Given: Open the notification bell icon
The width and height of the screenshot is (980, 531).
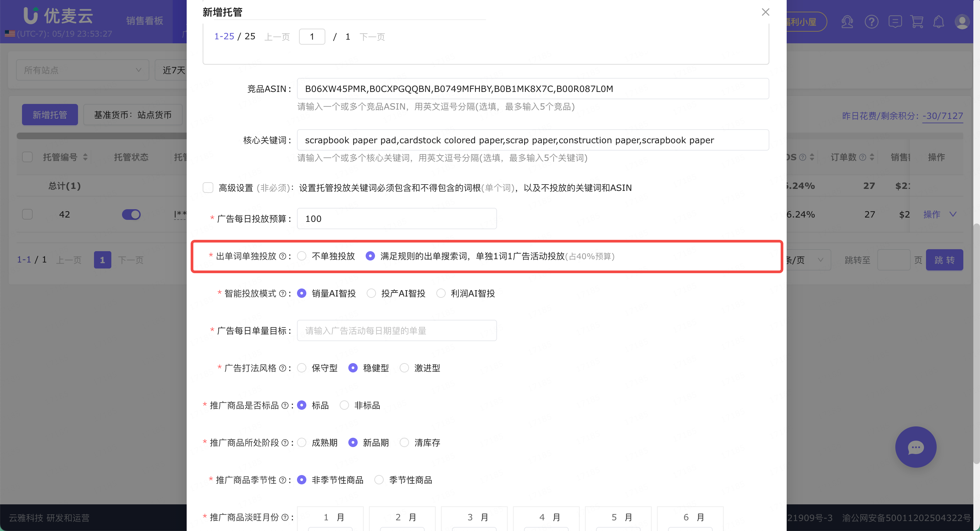Looking at the screenshot, I should click(939, 22).
